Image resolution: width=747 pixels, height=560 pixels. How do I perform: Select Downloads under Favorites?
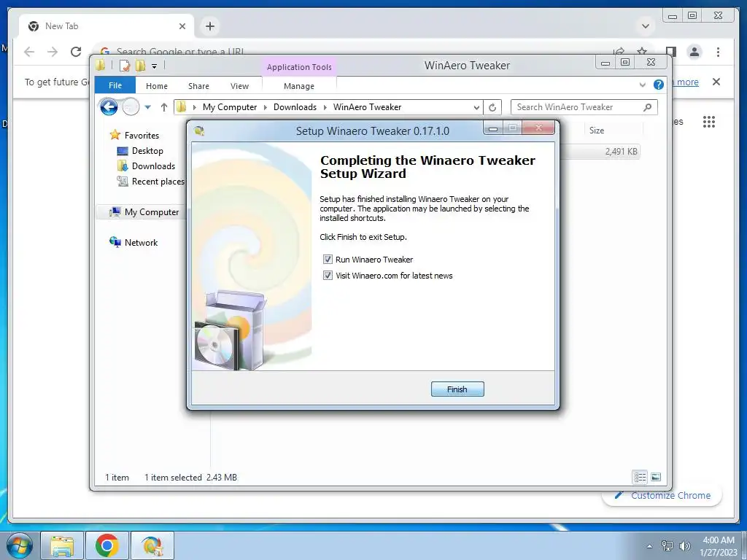(x=153, y=166)
